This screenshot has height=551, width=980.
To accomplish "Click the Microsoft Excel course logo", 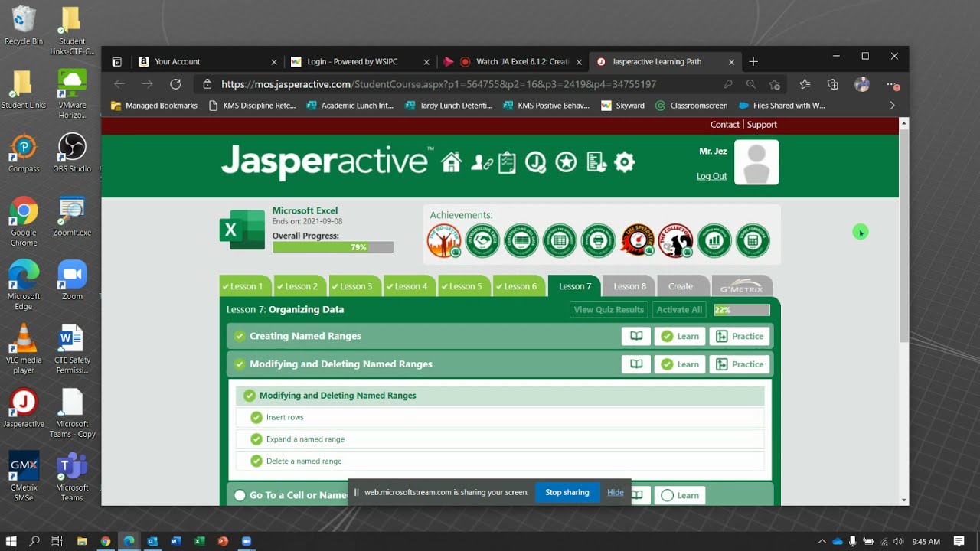I will point(242,230).
